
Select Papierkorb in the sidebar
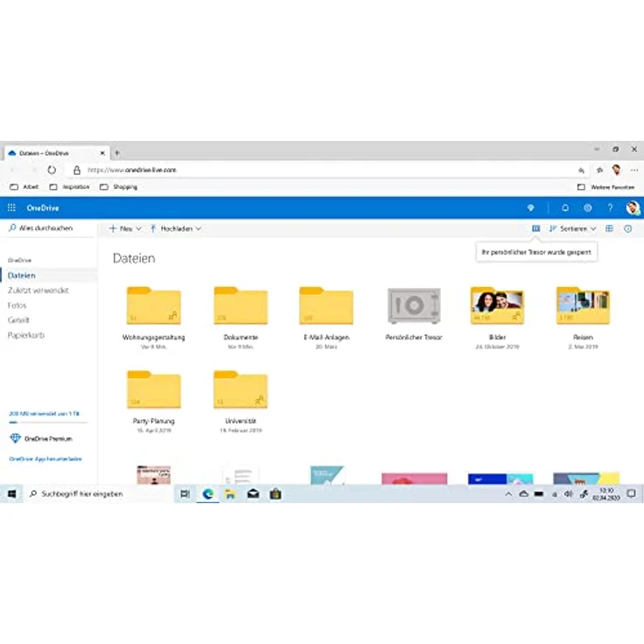(x=26, y=335)
